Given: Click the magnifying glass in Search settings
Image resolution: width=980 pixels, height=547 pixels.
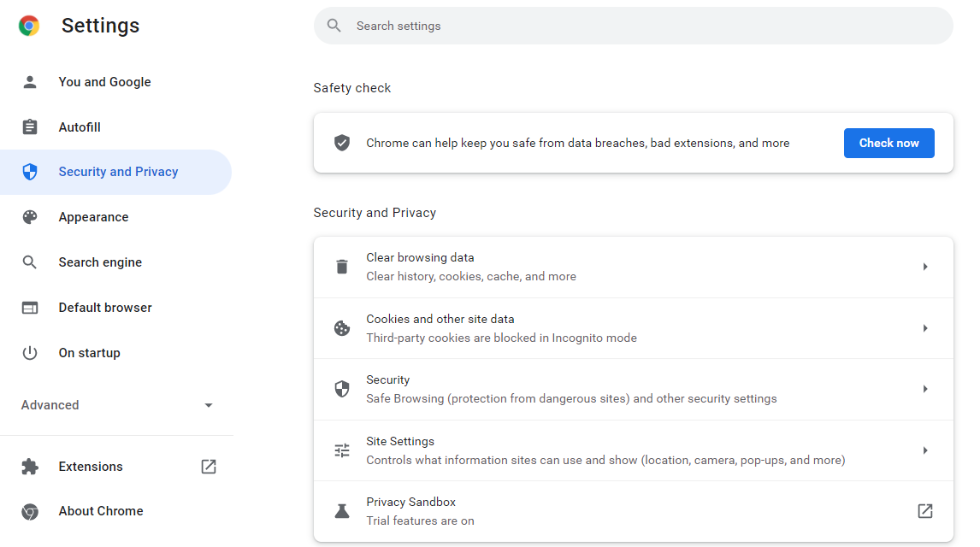Looking at the screenshot, I should (x=334, y=26).
